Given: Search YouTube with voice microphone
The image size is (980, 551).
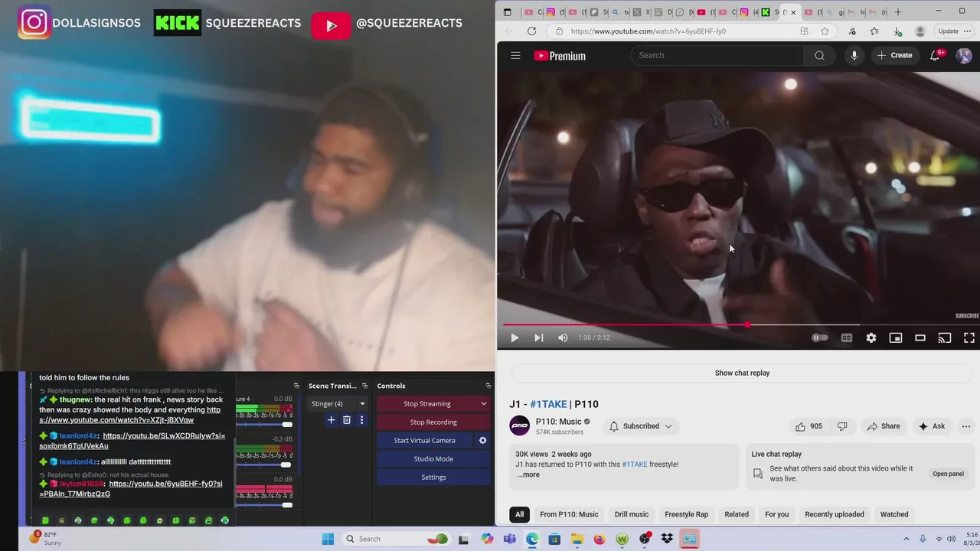Looking at the screenshot, I should pos(854,55).
